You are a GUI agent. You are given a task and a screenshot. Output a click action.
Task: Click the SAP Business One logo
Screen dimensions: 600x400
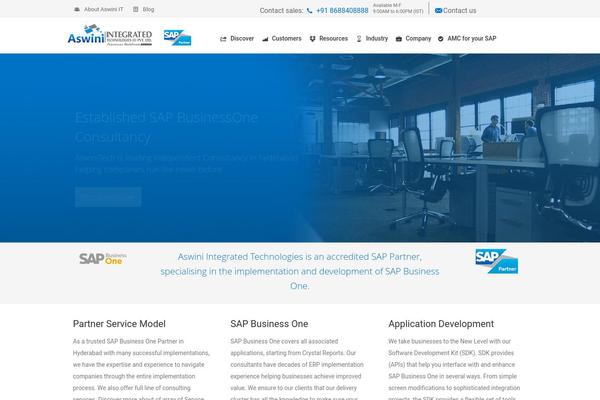point(103,259)
